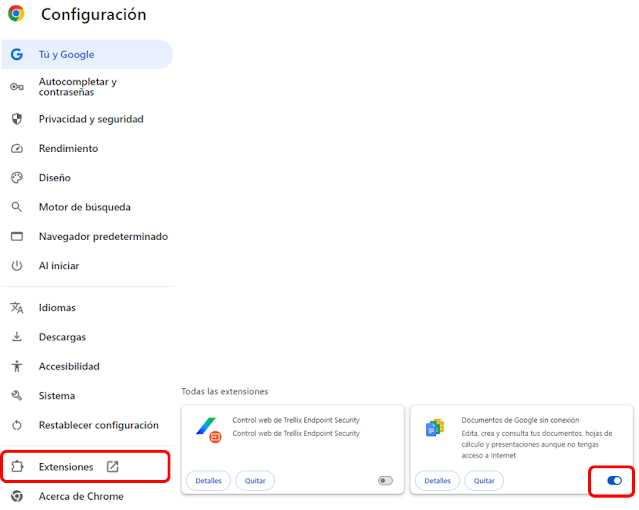
Task: Select Motor de búsqueda
Action: pos(87,207)
